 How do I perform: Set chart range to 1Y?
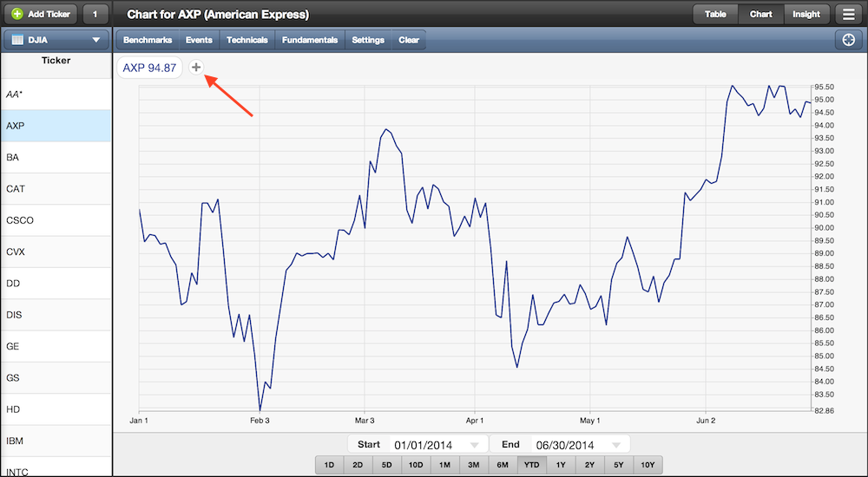(561, 465)
